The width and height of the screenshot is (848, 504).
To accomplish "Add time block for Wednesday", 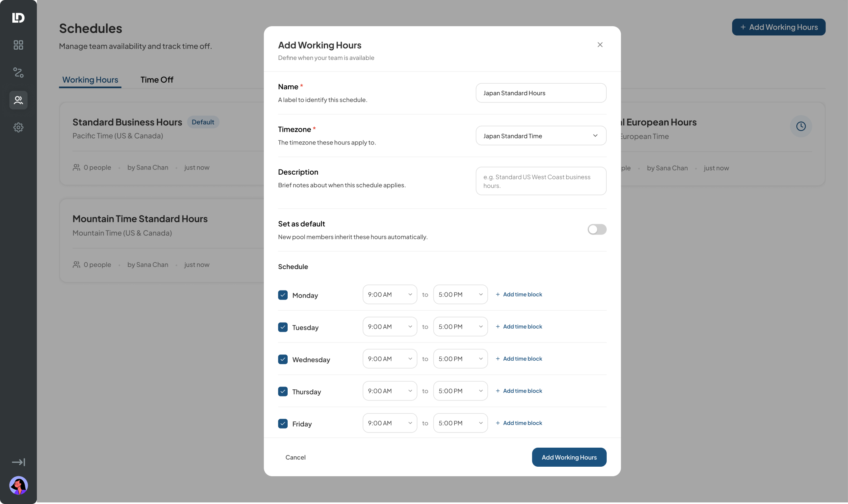I will point(519,359).
